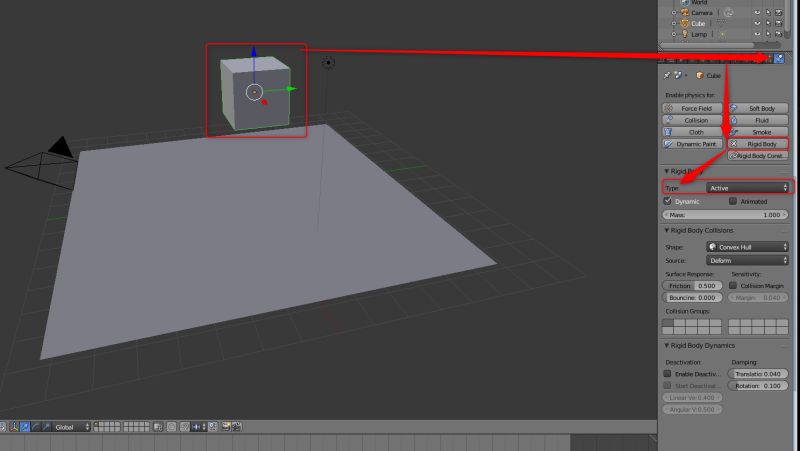
Task: Click the Cube mesh icon in outliner
Action: (x=685, y=23)
